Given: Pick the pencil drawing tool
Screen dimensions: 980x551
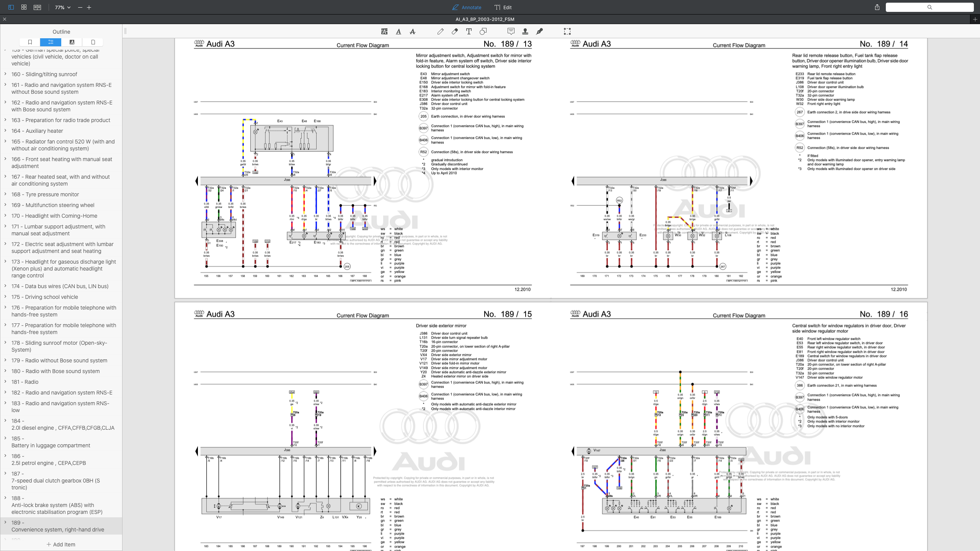Looking at the screenshot, I should point(441,31).
